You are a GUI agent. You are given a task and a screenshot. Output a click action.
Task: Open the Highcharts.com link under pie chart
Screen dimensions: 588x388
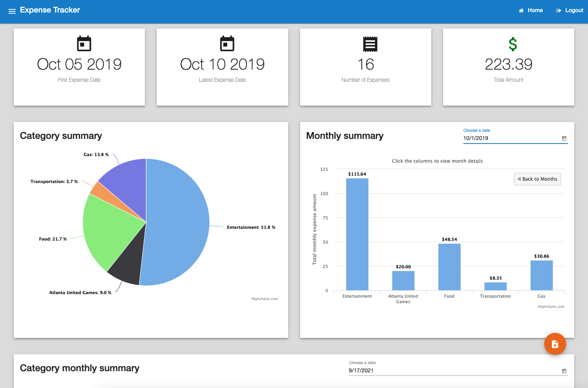[265, 299]
